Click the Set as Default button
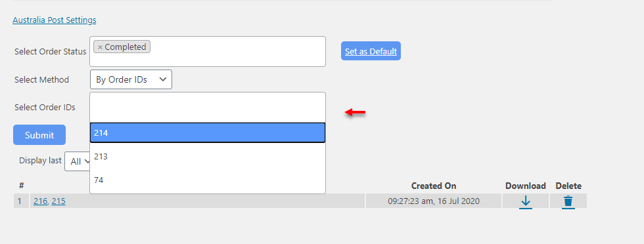The image size is (644, 244). click(371, 51)
